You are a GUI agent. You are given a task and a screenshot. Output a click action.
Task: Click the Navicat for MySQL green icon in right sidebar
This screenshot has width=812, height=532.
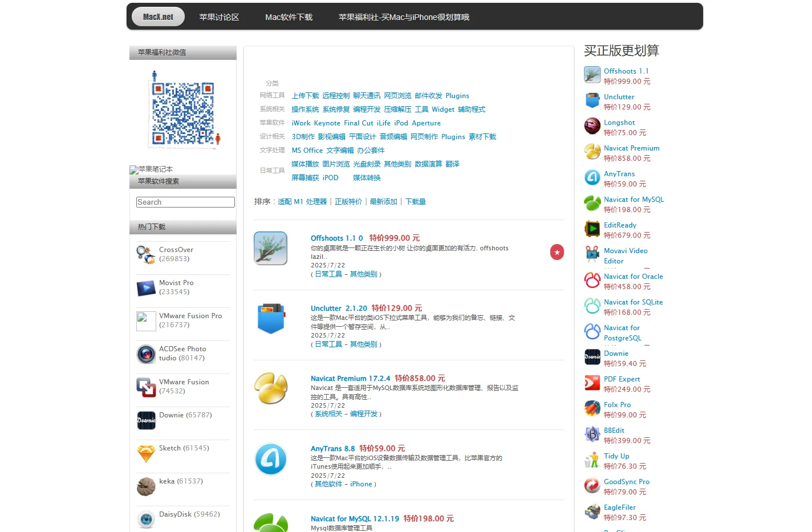pos(592,203)
